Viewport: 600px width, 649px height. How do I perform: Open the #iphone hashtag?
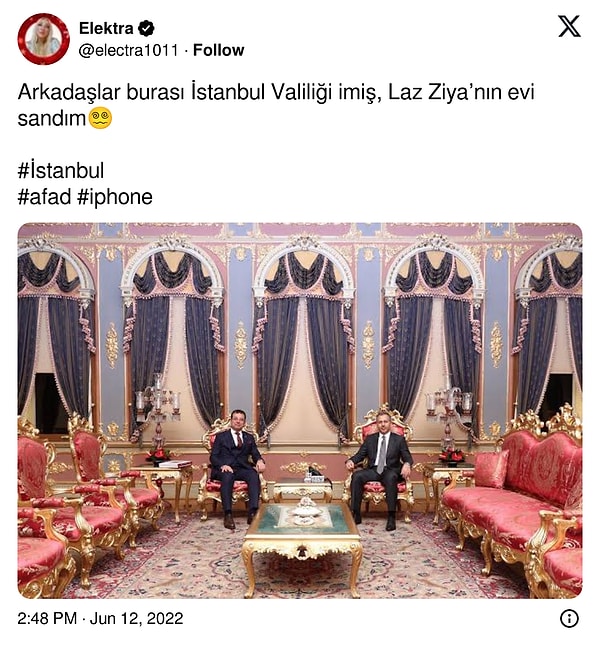(115, 197)
